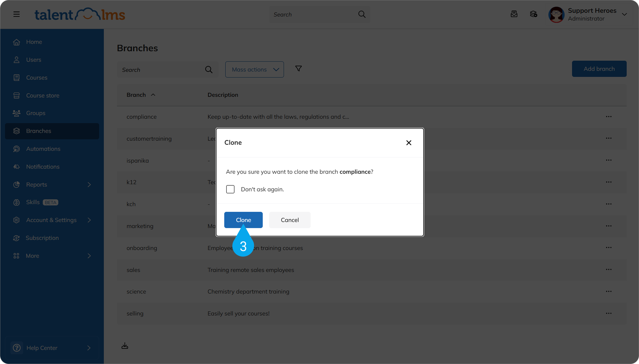
Task: Click 'Chemistry department training' description
Action: tap(248, 292)
